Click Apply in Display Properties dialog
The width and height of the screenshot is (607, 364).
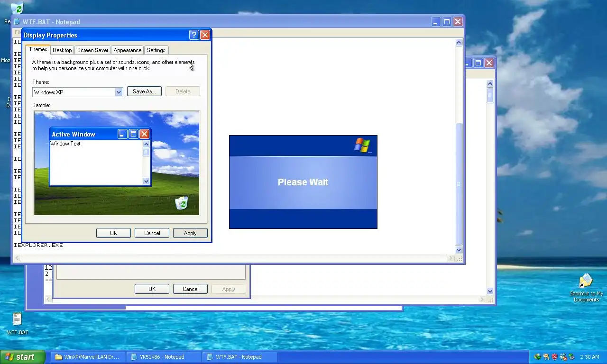(x=190, y=233)
